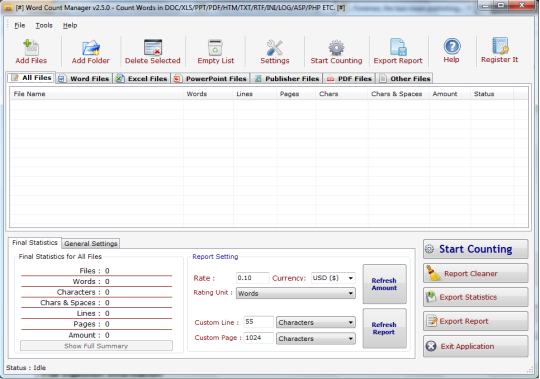Click the Custom Page value field
This screenshot has width=540, height=379.
[x=258, y=338]
